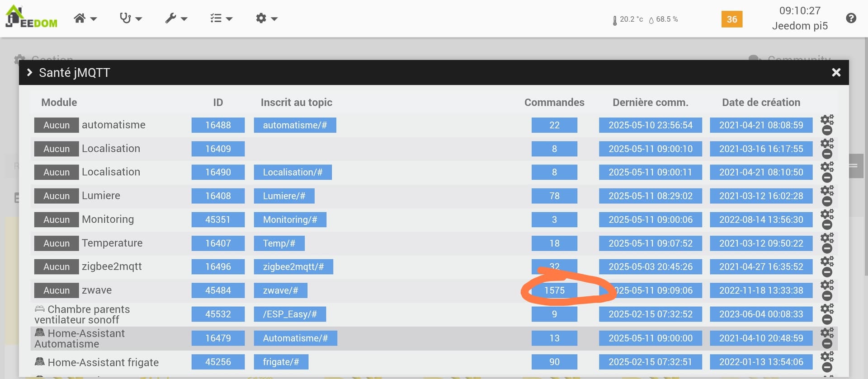868x379 pixels.
Task: Open gears configuration for zigbee2mqtt row
Action: pos(827,262)
